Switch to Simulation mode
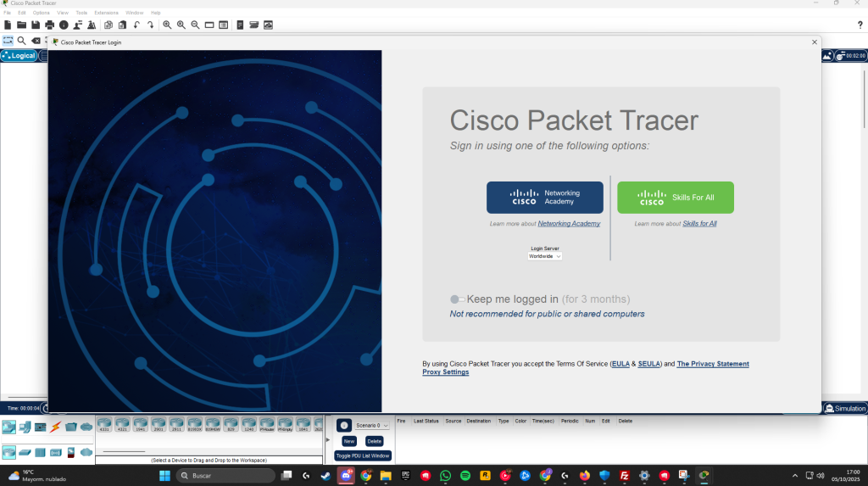This screenshot has height=486, width=868. pos(845,408)
